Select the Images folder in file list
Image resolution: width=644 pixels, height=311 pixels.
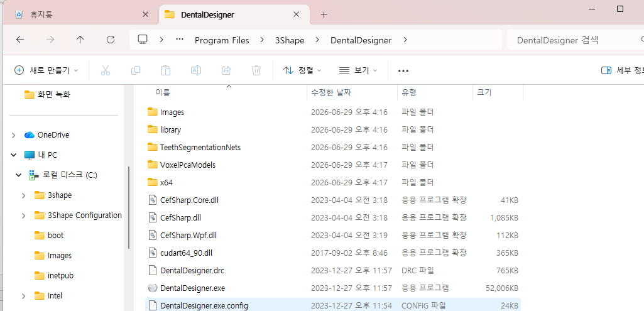coord(333,112)
